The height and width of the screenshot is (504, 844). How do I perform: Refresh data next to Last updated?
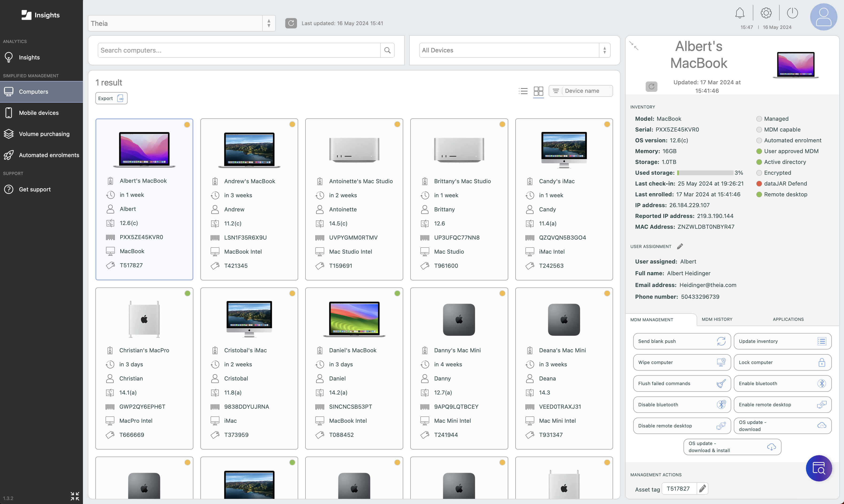291,23
